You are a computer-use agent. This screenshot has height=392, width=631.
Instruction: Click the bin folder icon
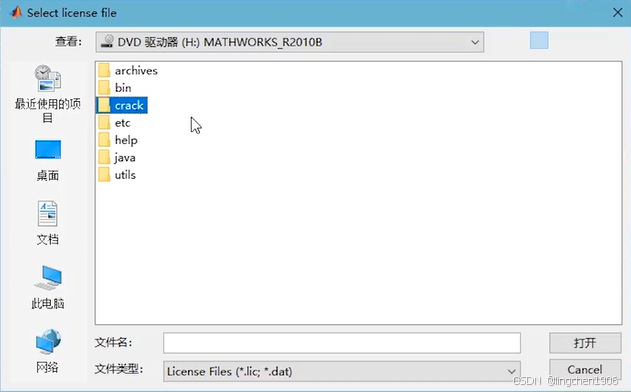tap(104, 88)
